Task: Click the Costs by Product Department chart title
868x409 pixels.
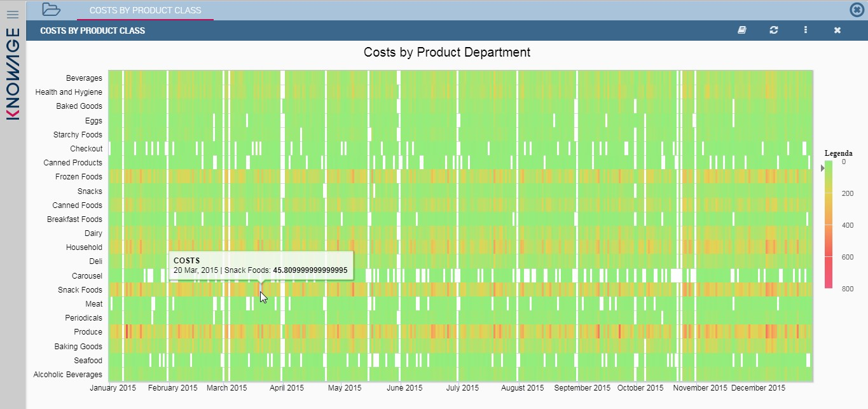Action: (x=447, y=52)
